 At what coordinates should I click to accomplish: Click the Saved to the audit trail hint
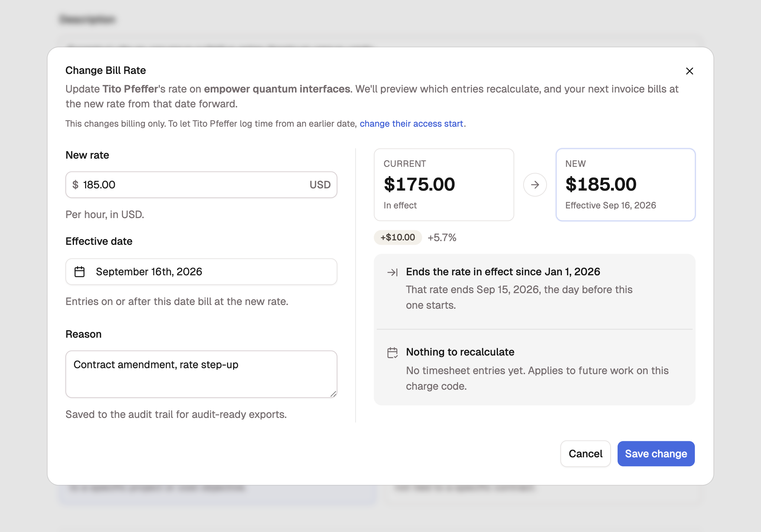pyautogui.click(x=176, y=414)
